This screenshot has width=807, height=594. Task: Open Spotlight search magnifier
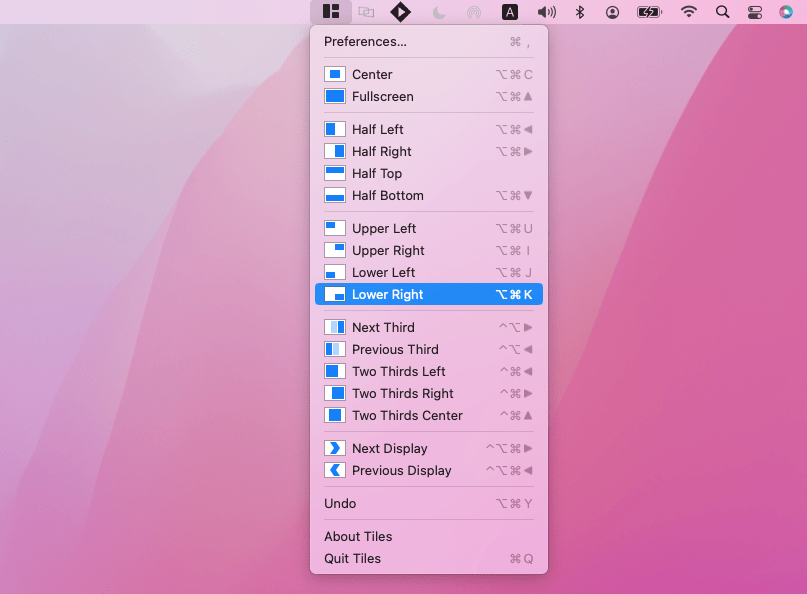click(723, 12)
